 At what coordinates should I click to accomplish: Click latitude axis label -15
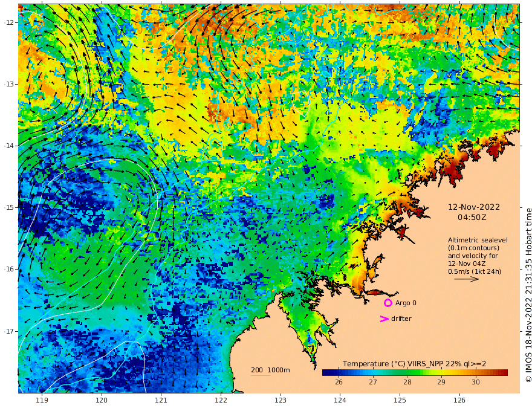click(x=9, y=207)
